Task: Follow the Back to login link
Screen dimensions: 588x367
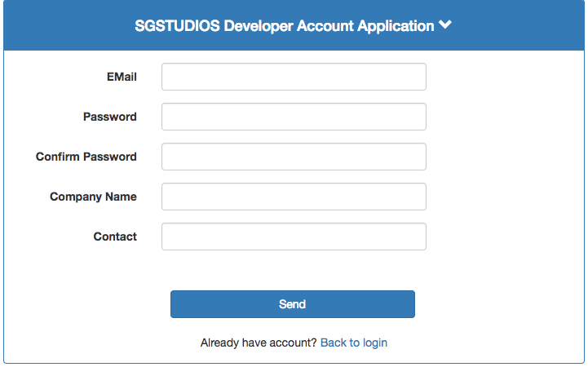Action: (354, 343)
